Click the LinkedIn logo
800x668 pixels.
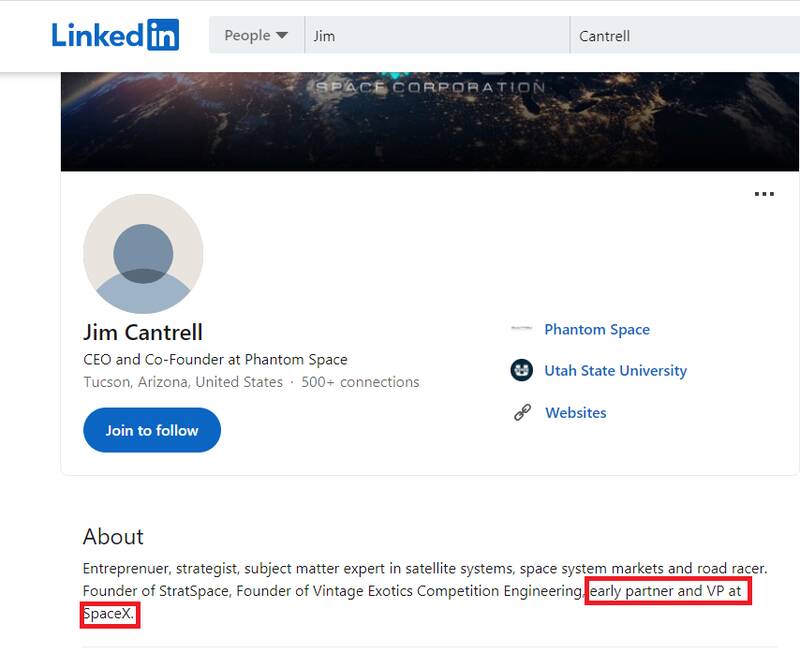click(x=115, y=35)
